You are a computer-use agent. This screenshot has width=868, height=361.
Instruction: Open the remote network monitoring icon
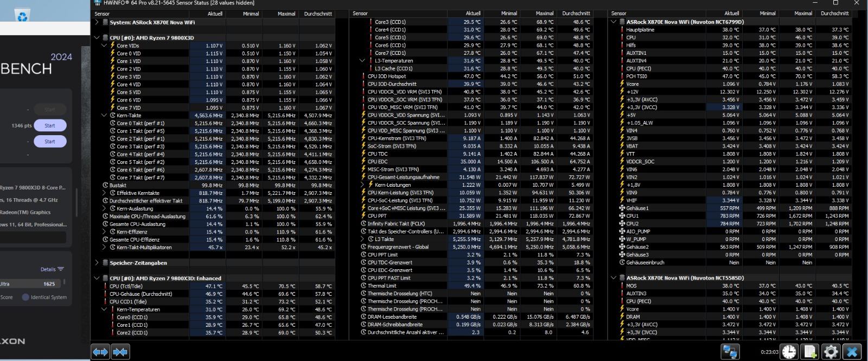[730, 352]
